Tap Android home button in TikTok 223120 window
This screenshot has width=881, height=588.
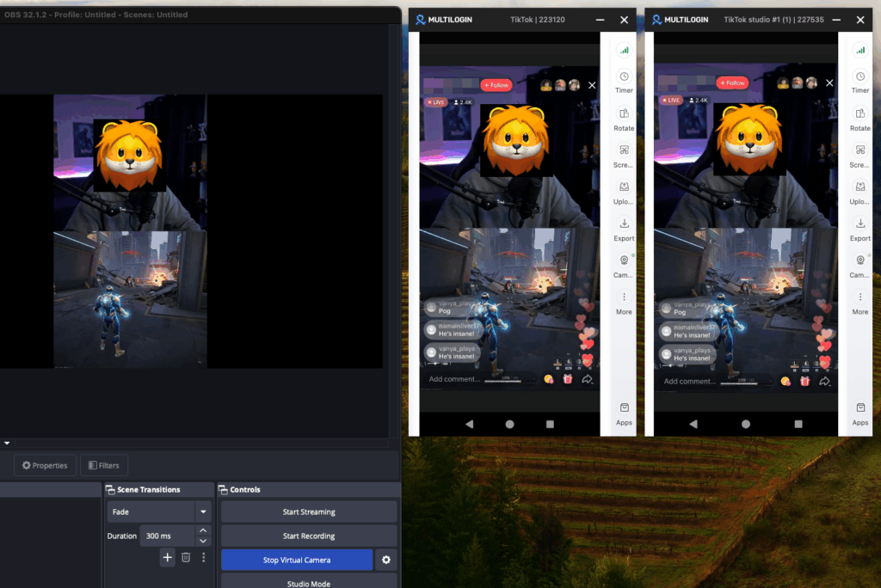point(509,424)
